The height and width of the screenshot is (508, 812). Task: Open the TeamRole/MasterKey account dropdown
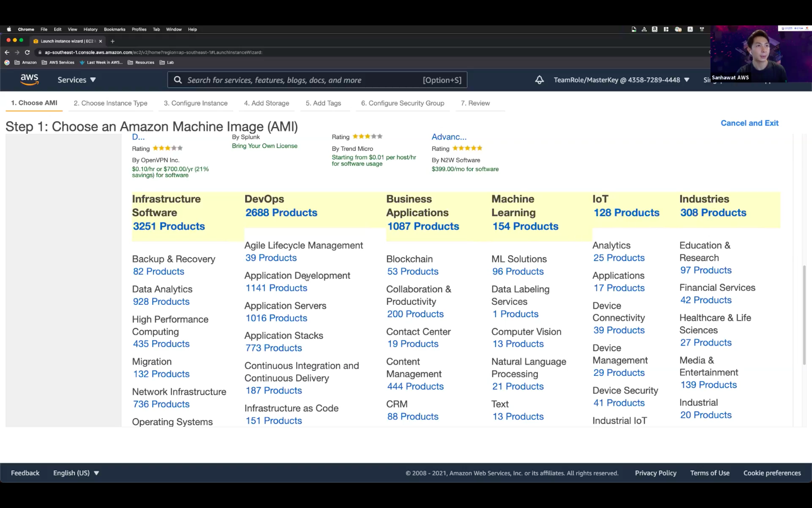[621, 80]
